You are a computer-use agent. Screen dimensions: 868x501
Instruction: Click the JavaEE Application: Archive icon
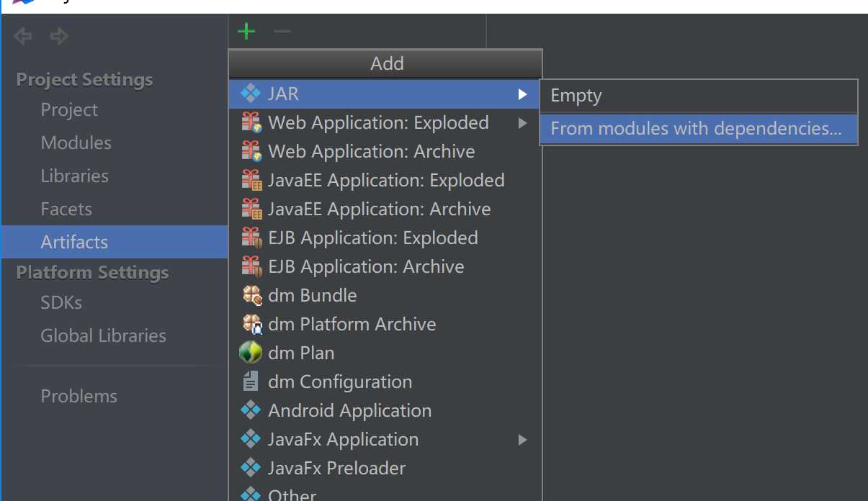251,209
